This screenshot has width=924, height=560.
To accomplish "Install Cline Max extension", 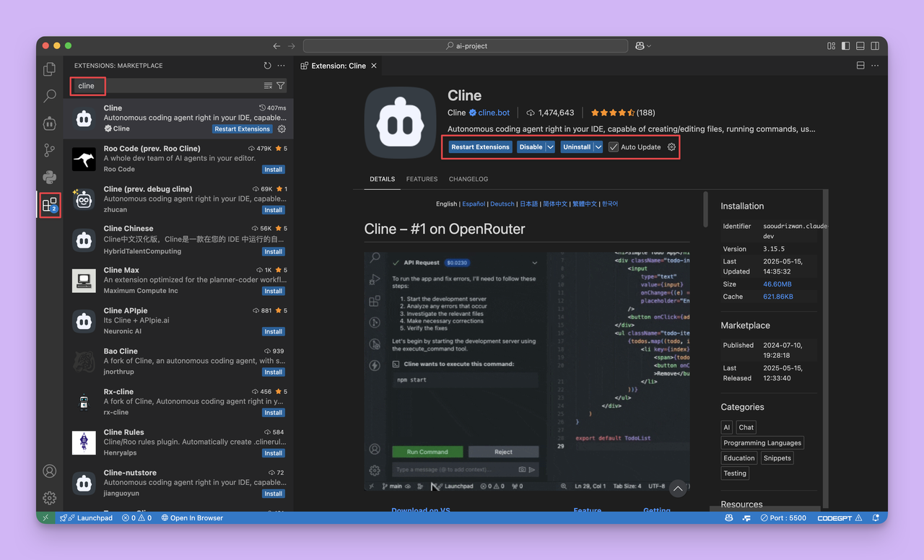I will (x=274, y=292).
